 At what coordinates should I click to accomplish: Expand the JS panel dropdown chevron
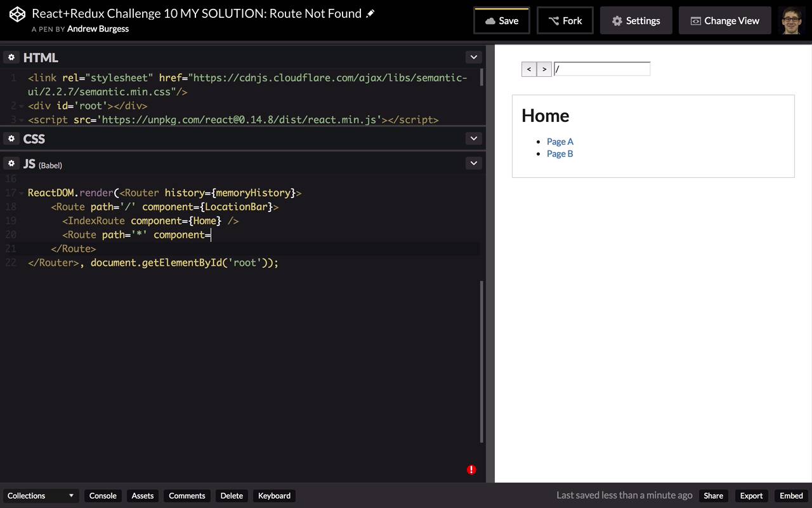(474, 163)
